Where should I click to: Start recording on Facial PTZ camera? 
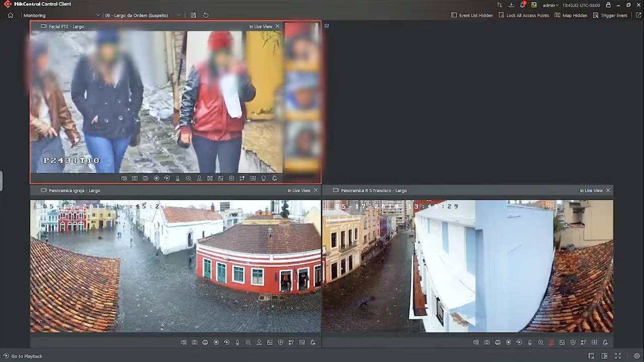pos(156,178)
